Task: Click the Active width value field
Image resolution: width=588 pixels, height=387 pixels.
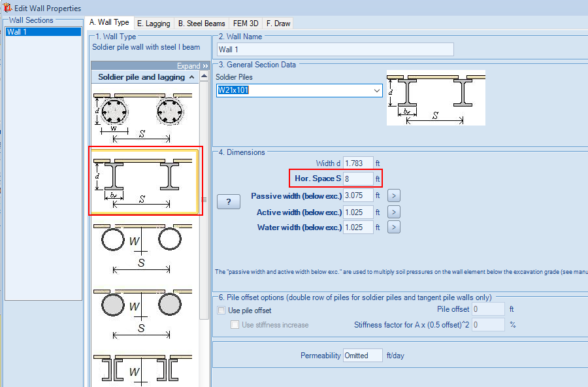Action: pos(358,212)
